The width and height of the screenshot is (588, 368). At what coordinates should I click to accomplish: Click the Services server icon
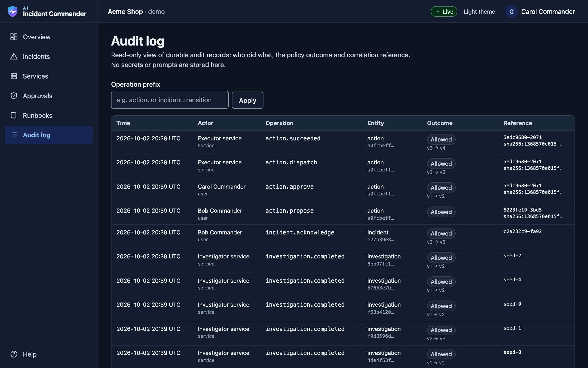pos(14,76)
